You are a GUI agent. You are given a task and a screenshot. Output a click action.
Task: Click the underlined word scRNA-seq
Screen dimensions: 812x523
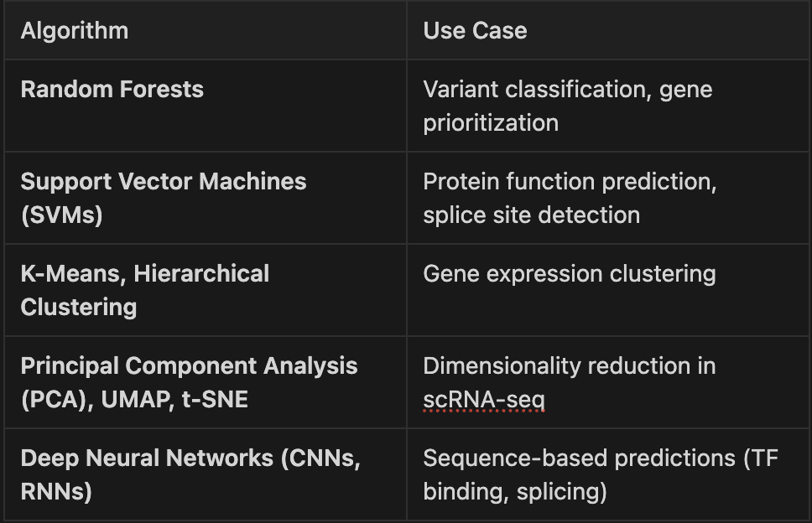pyautogui.click(x=484, y=400)
